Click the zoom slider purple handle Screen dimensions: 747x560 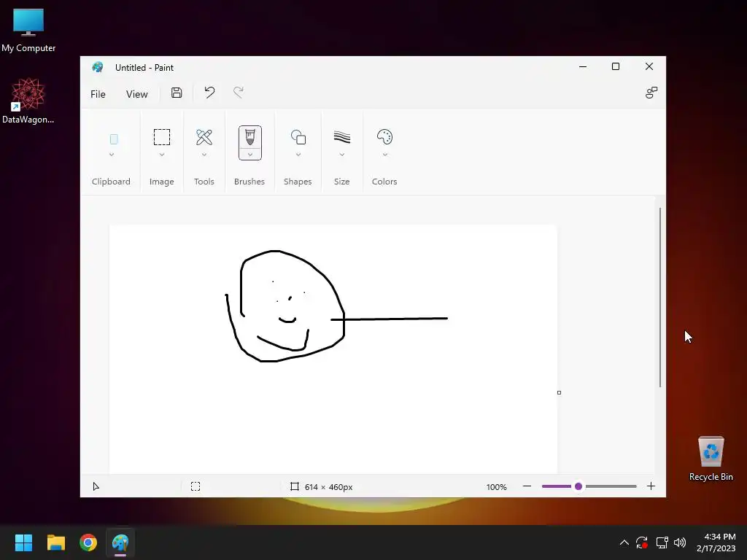pos(578,486)
